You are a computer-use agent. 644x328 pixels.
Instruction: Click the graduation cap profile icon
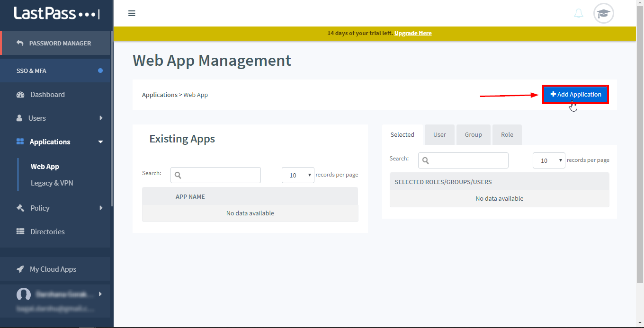coord(603,13)
